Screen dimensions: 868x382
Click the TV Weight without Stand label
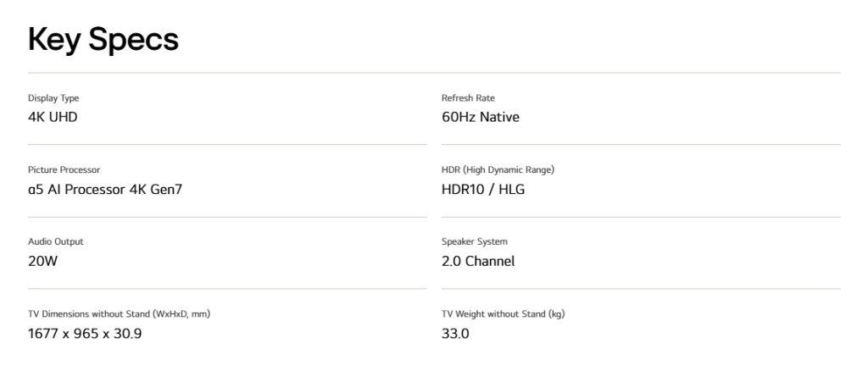click(503, 314)
